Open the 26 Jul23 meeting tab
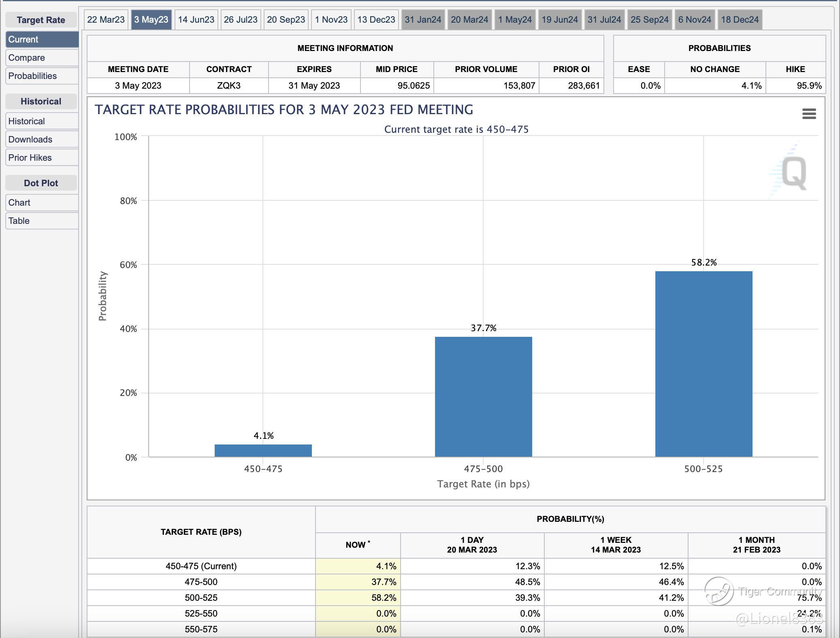 pyautogui.click(x=241, y=20)
